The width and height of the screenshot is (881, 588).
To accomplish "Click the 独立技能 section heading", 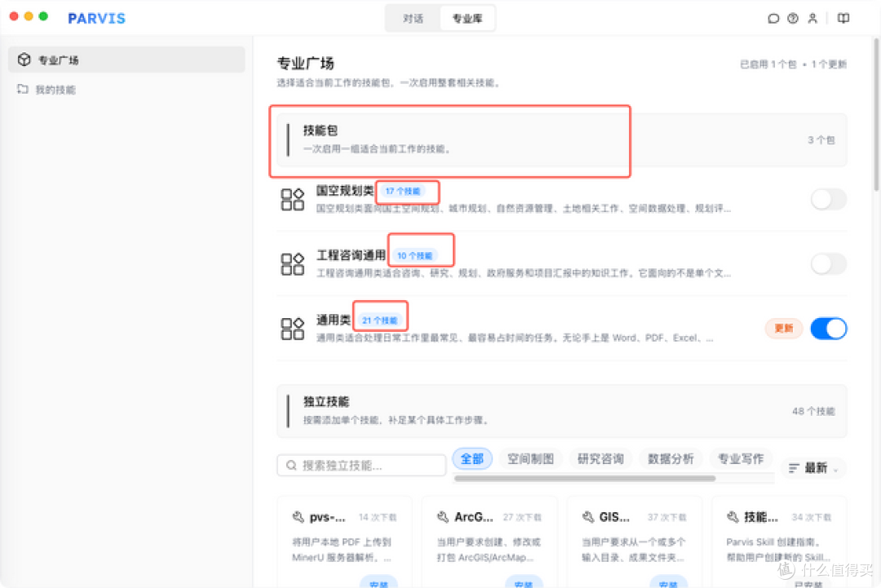I will (x=326, y=401).
